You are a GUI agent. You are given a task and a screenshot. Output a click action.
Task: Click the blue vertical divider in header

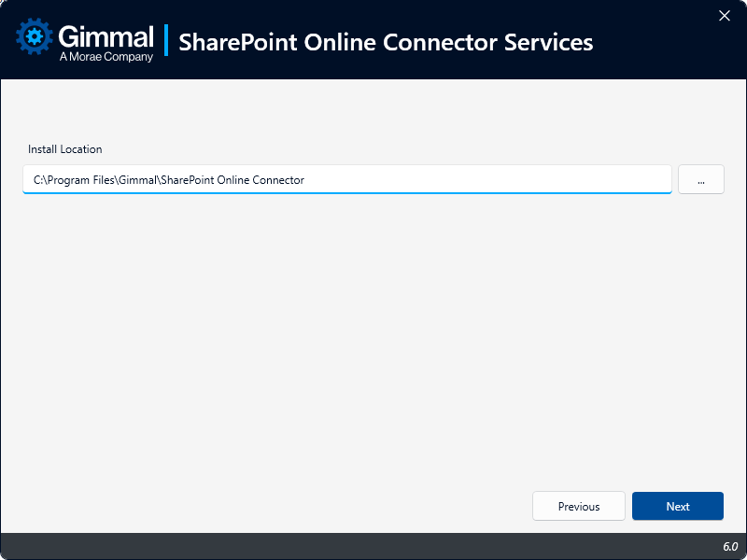[166, 40]
